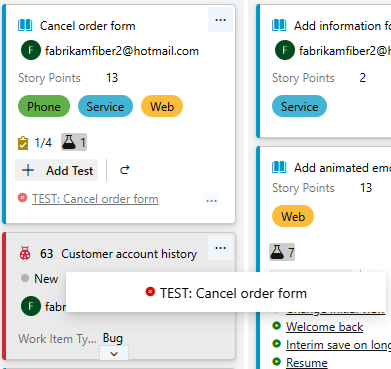Click the book icon on the Add information card
391x369 pixels.
point(279,25)
